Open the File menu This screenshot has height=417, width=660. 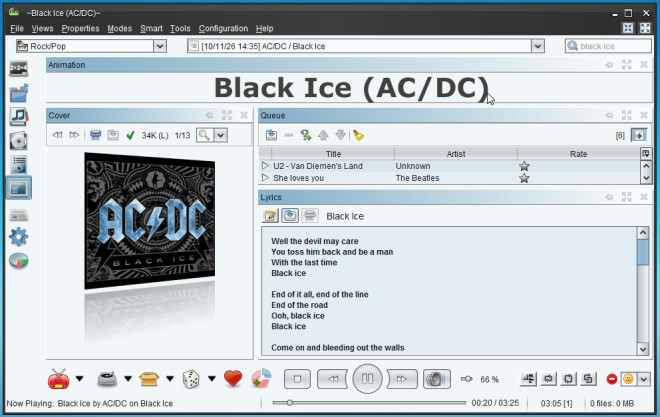click(x=17, y=28)
